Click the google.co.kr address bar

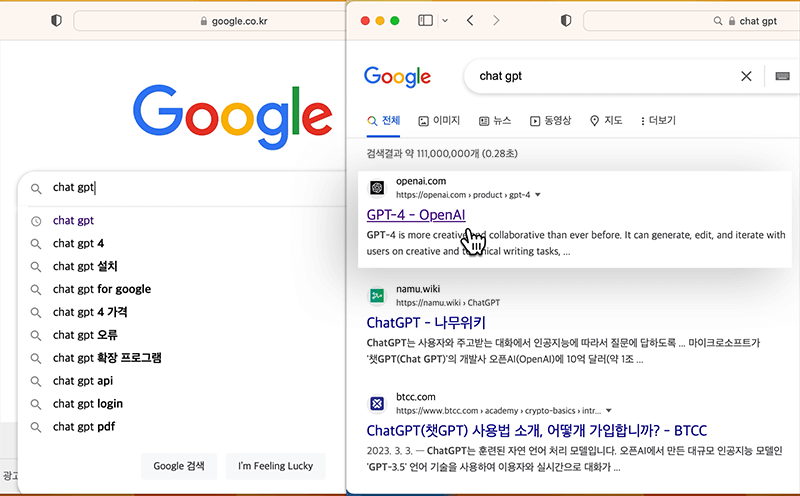click(x=210, y=21)
